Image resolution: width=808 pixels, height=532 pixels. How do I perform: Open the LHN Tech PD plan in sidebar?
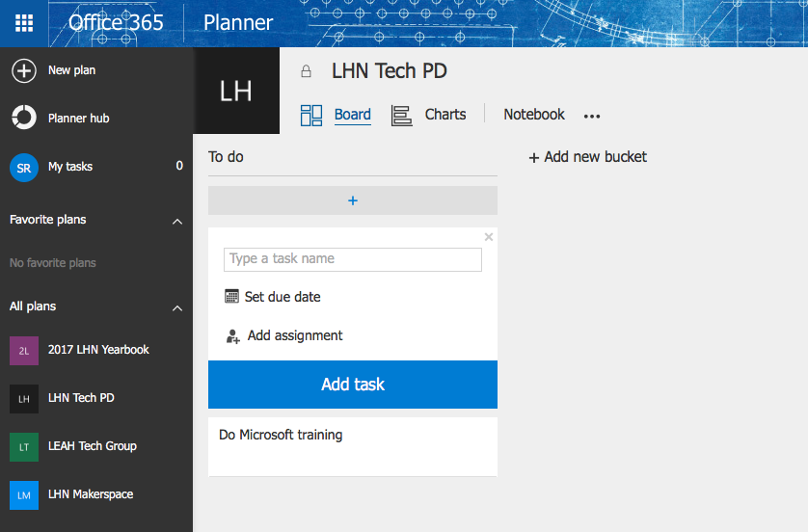click(x=81, y=398)
